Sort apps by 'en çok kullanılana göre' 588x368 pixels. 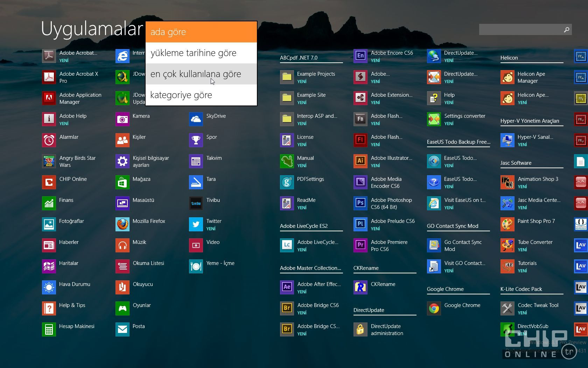pyautogui.click(x=201, y=74)
